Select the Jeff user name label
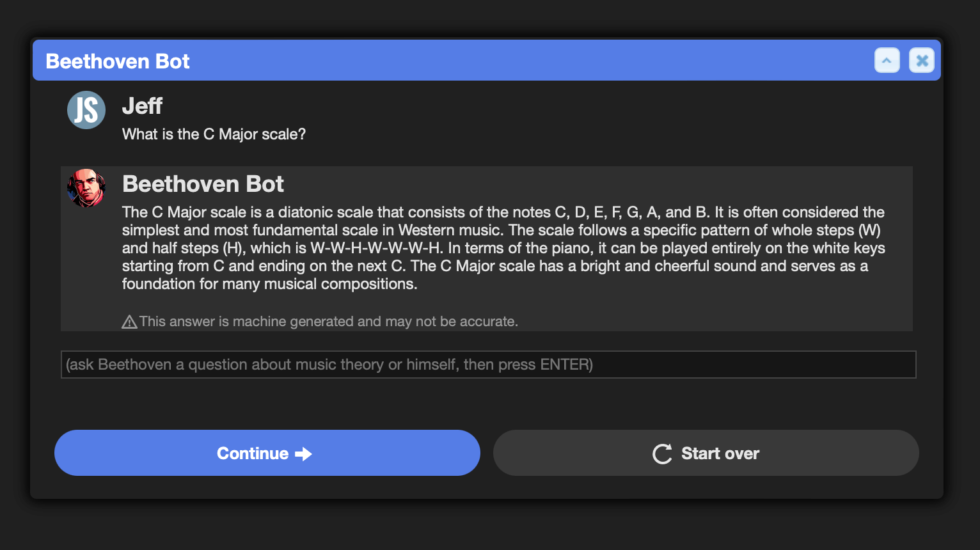 (142, 106)
